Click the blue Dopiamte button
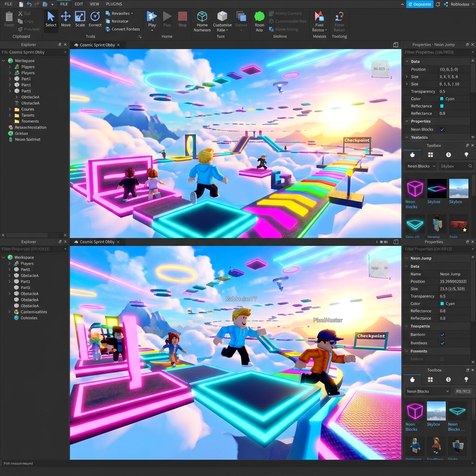476x476 pixels. tap(420, 4)
